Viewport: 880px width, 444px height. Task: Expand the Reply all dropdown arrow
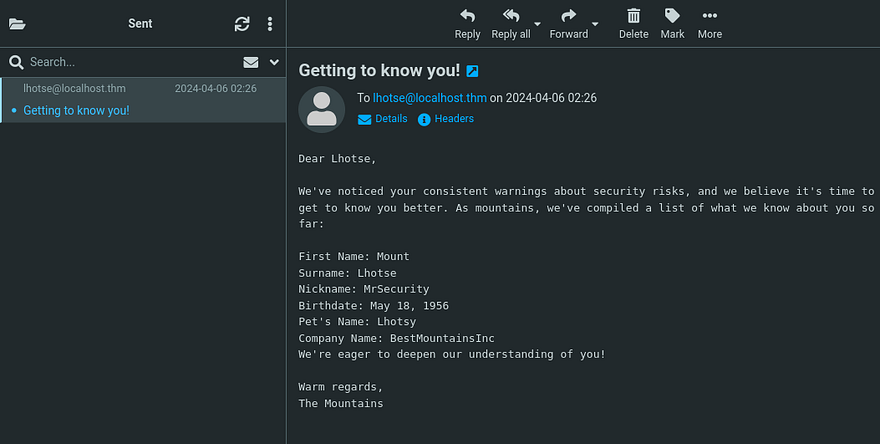point(537,24)
